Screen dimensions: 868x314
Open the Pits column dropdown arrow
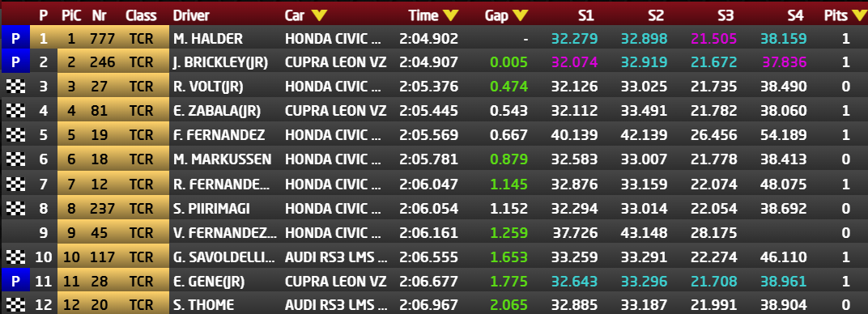pyautogui.click(x=856, y=15)
